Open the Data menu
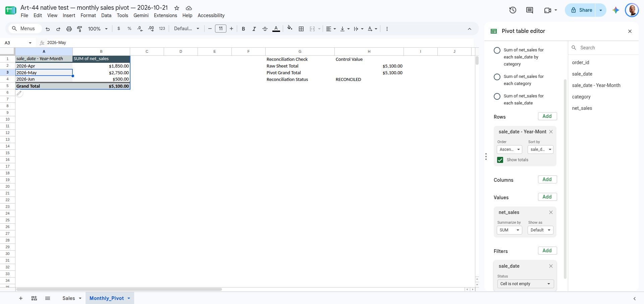Image resolution: width=644 pixels, height=304 pixels. point(106,15)
